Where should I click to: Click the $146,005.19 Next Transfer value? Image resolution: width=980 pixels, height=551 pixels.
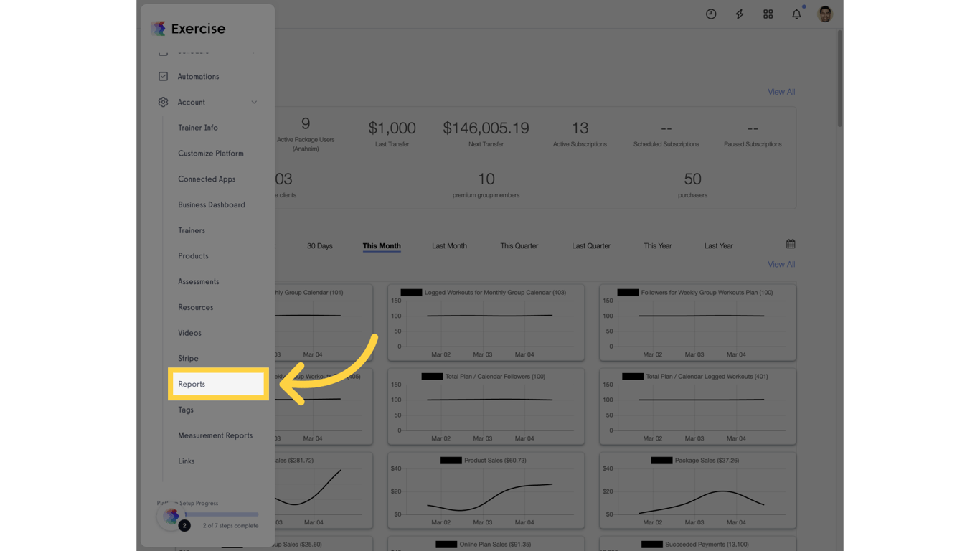(486, 128)
